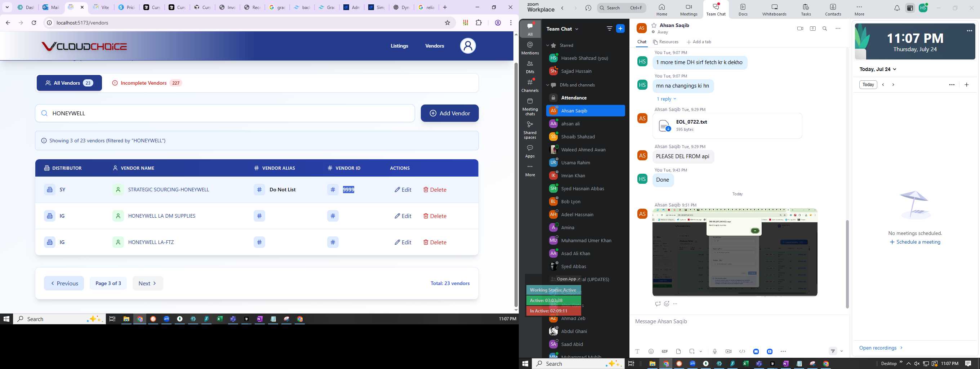This screenshot has width=980, height=369.
Task: Collapse DMs and channels section
Action: [x=548, y=85]
